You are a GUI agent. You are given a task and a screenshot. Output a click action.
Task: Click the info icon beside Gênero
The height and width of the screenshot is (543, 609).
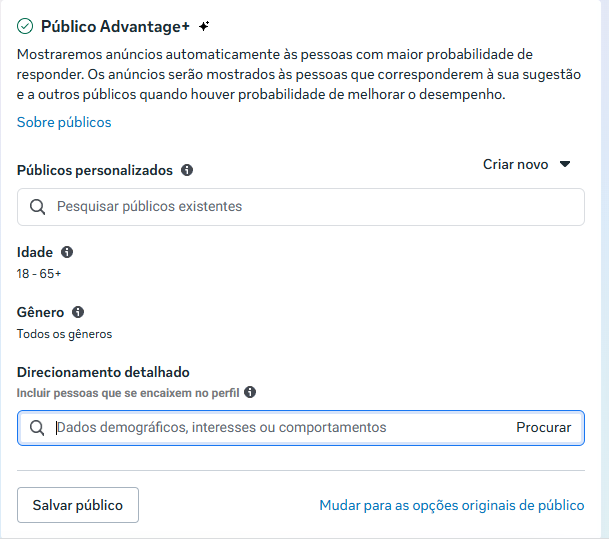[78, 312]
